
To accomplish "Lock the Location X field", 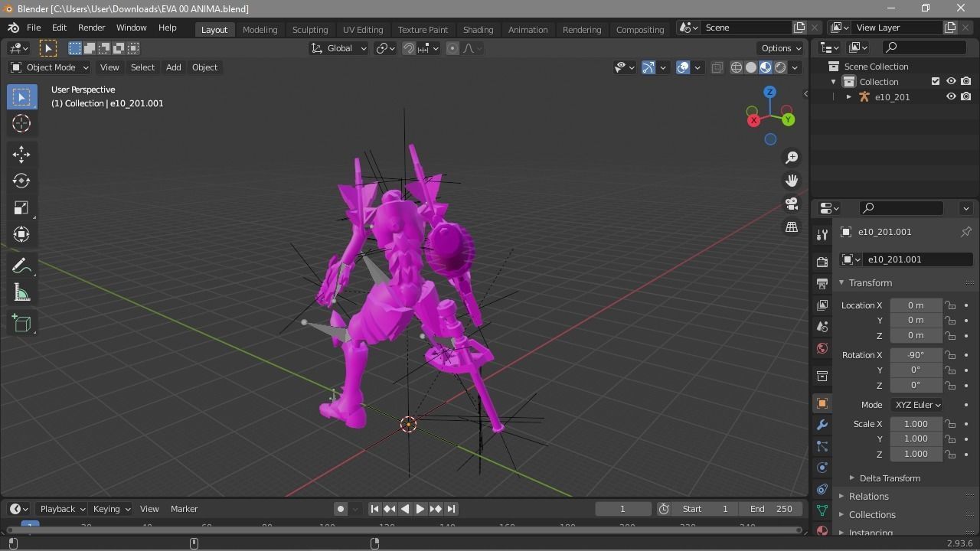I will [x=950, y=305].
